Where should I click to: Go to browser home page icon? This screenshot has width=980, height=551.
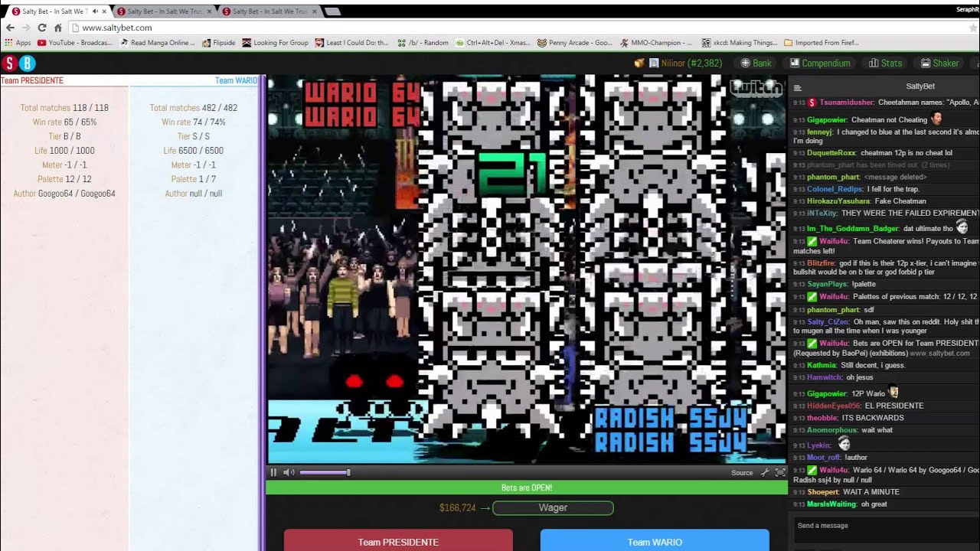coord(57,28)
